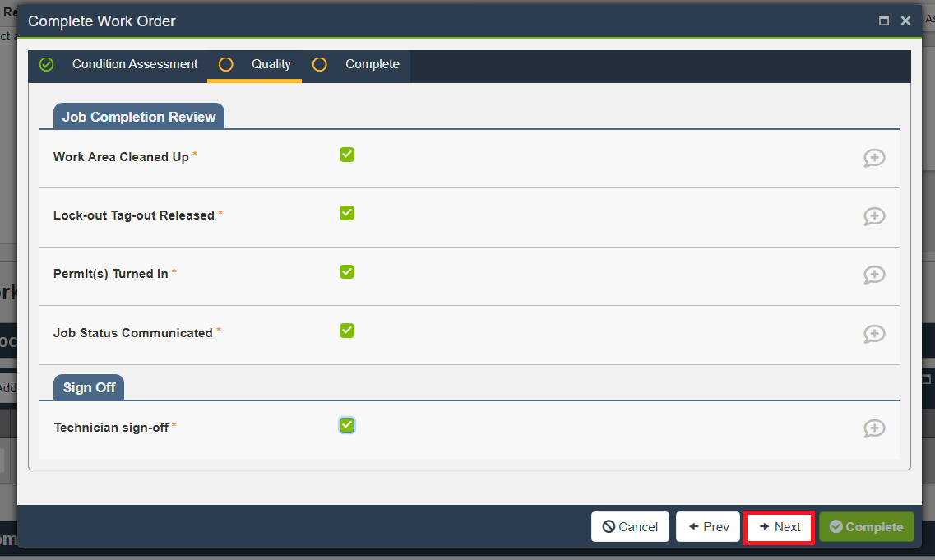Close the Complete Work Order dialog

pyautogui.click(x=905, y=21)
